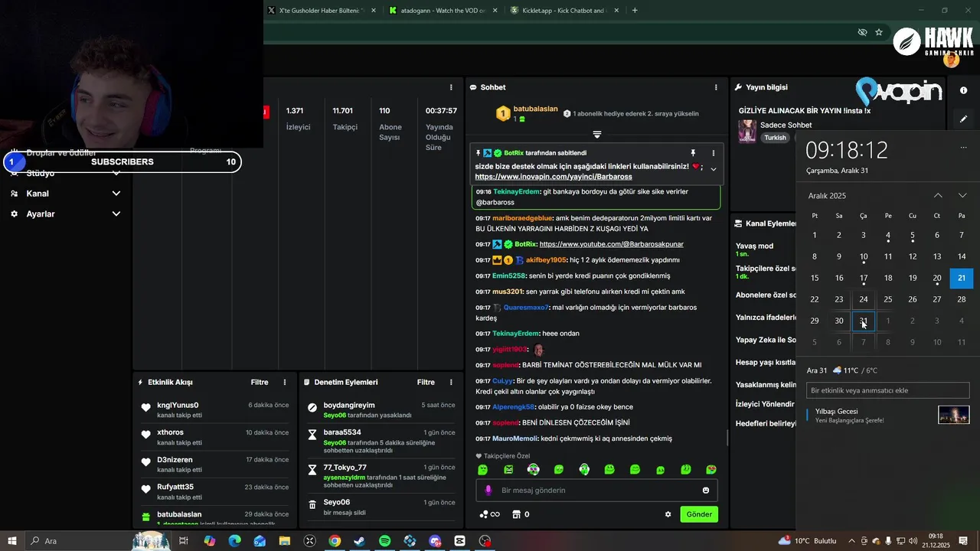Click the tracking-blocked eye icon in address bar

862,32
